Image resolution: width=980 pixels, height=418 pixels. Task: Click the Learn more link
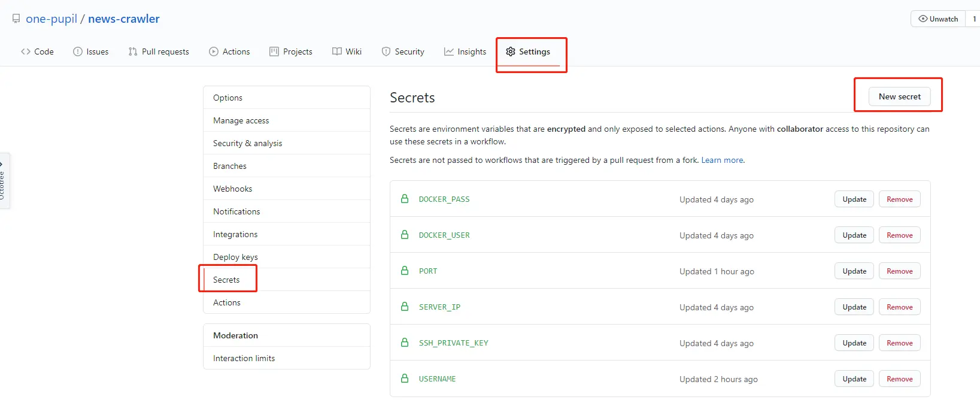[722, 160]
